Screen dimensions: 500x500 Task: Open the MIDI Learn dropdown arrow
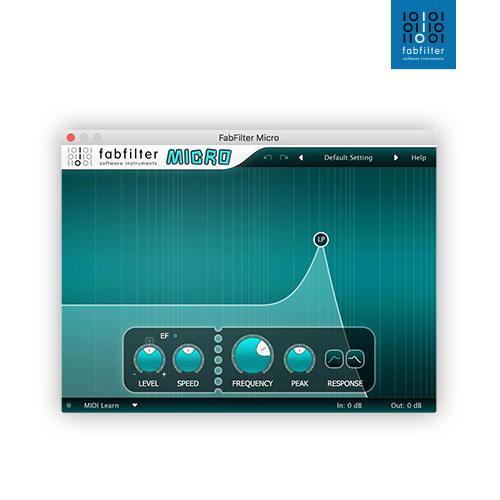(x=135, y=405)
